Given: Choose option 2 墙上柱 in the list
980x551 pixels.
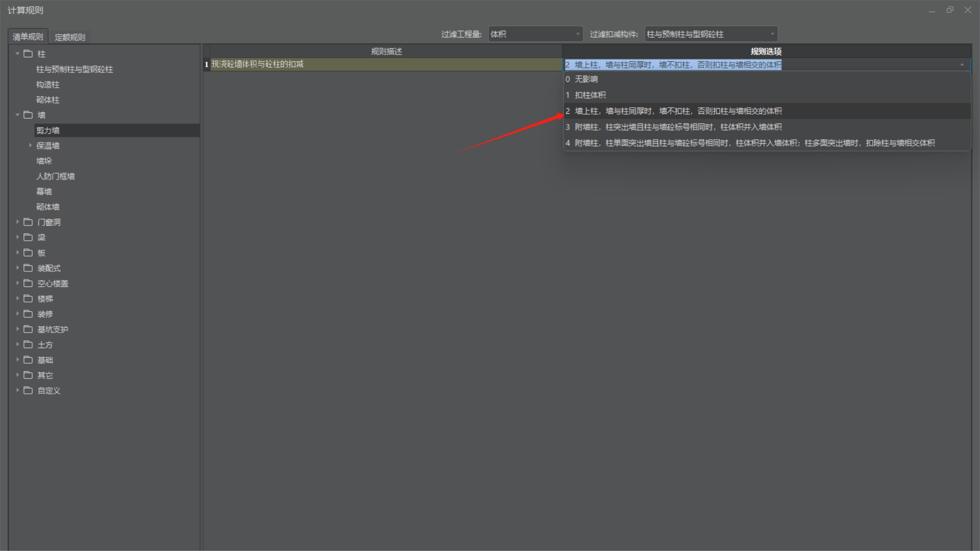Looking at the screenshot, I should [x=767, y=111].
